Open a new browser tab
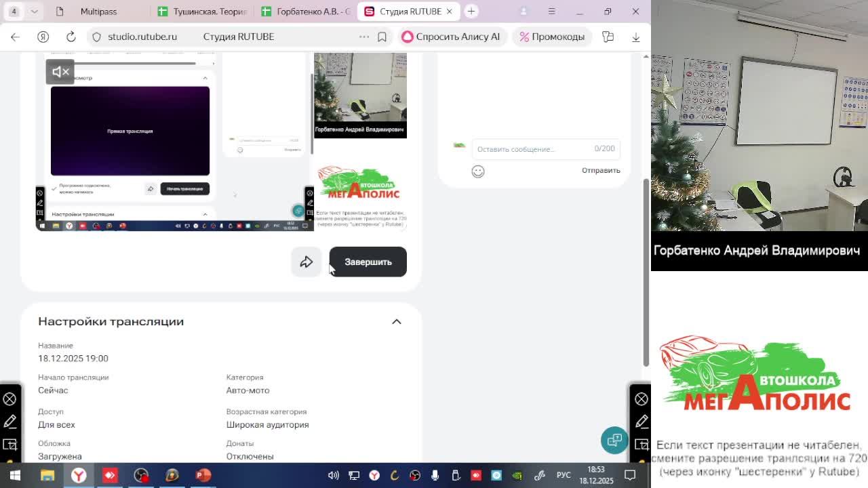 click(x=471, y=12)
